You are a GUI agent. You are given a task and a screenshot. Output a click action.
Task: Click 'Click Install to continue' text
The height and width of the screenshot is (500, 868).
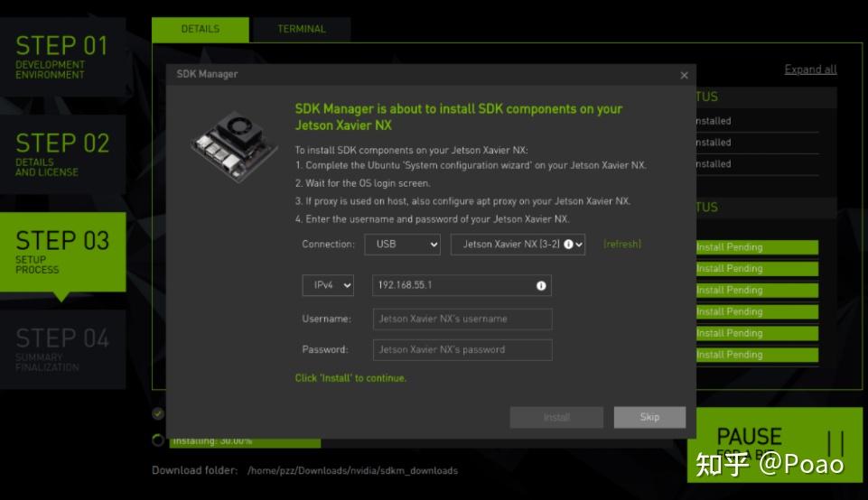[350, 378]
